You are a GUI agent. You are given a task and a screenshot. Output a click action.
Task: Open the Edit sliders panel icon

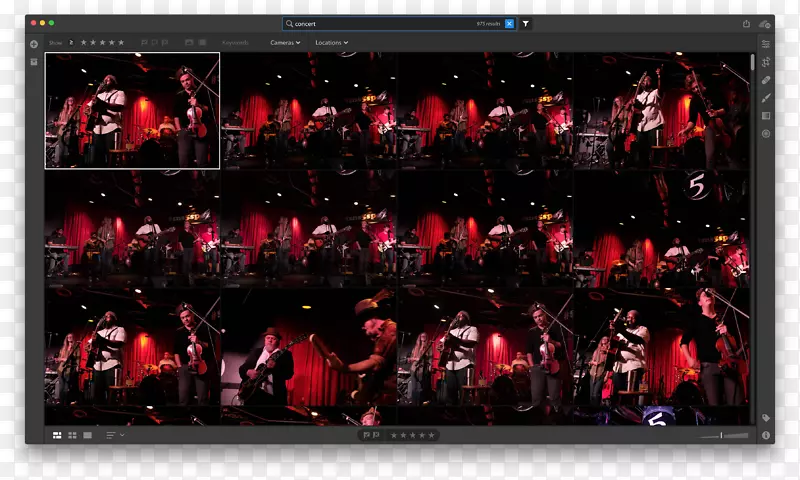click(x=766, y=44)
